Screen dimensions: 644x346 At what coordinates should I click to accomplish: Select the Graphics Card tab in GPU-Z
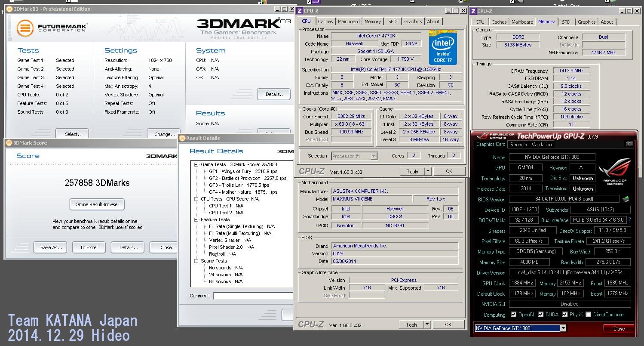click(491, 144)
